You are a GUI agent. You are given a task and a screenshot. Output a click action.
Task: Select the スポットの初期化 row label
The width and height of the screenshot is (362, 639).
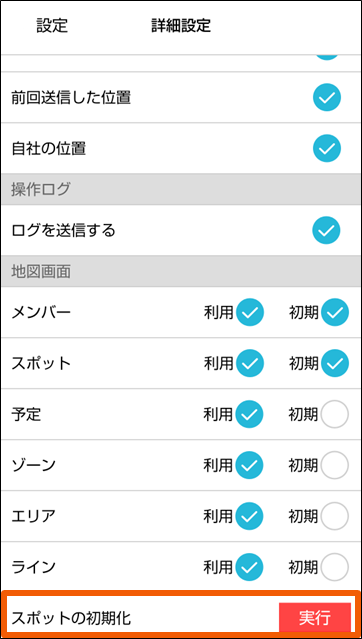(x=71, y=619)
